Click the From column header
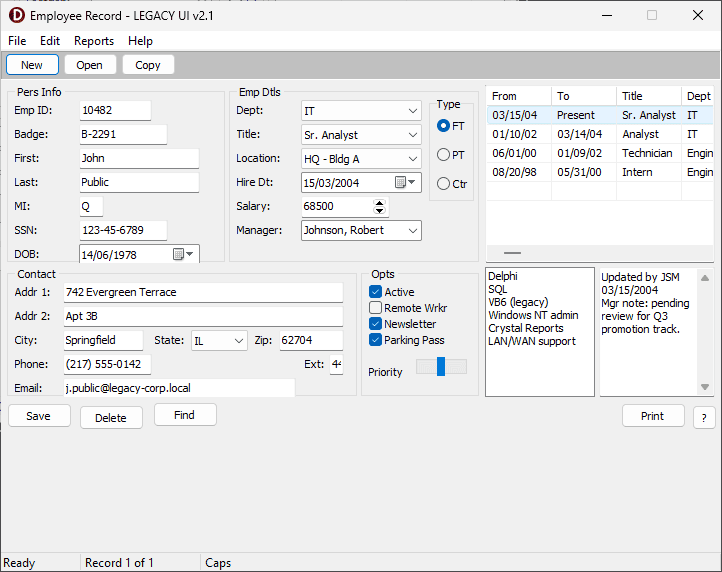The image size is (722, 572). point(519,96)
